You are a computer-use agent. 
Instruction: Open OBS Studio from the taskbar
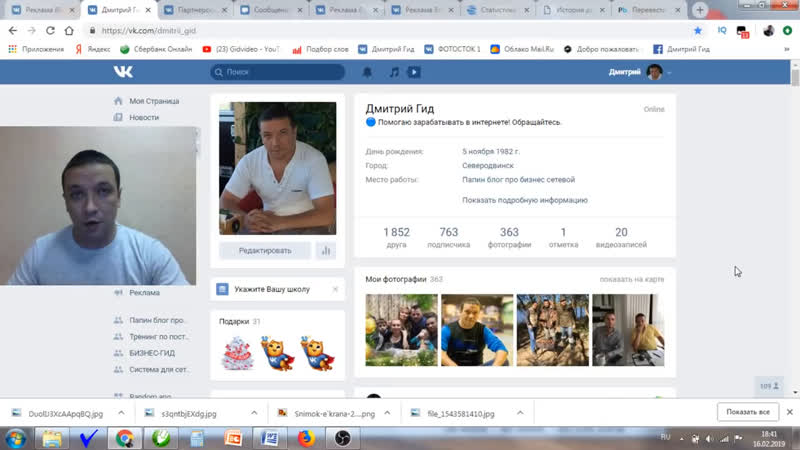(342, 439)
